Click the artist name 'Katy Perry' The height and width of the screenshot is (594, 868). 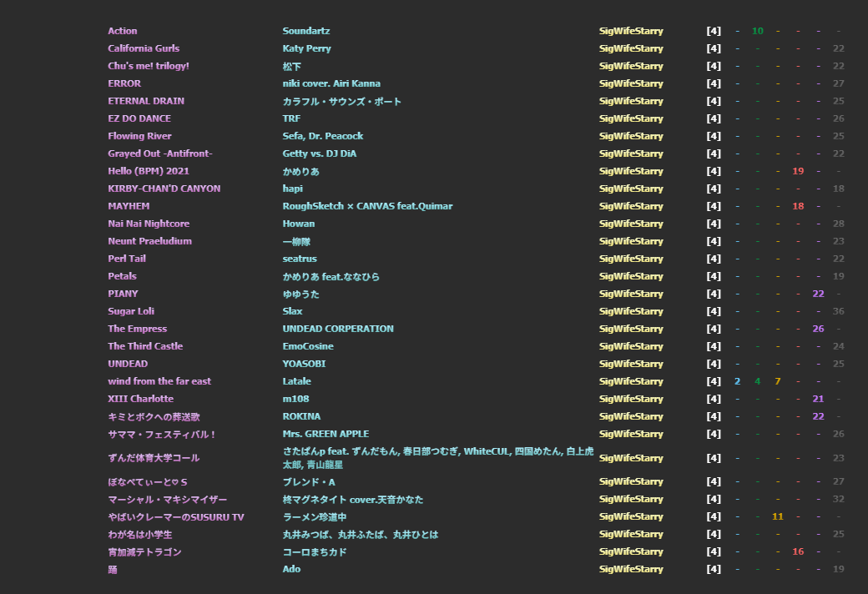point(306,48)
